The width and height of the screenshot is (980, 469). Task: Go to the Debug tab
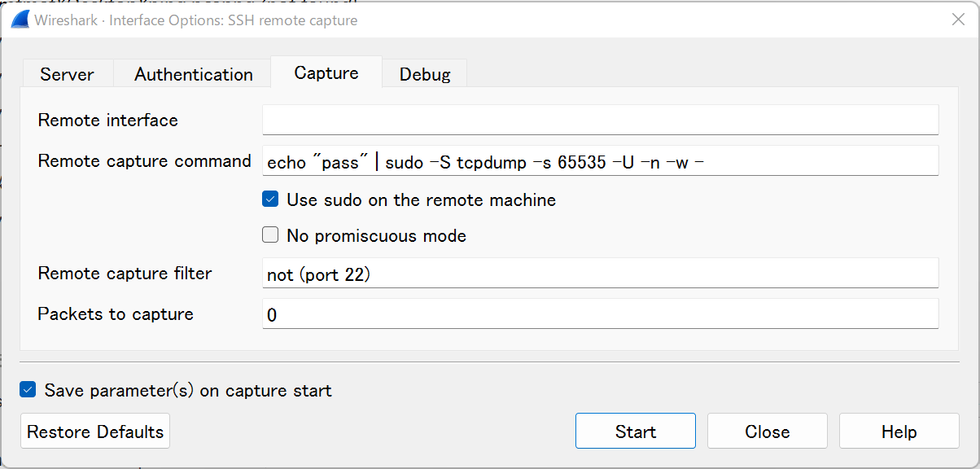(425, 74)
